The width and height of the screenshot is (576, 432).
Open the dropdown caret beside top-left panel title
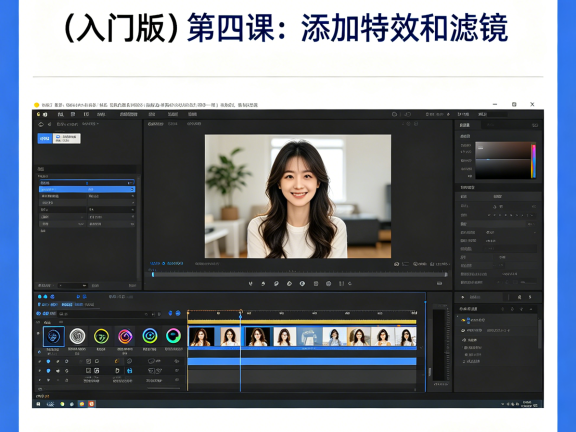[x=98, y=124]
